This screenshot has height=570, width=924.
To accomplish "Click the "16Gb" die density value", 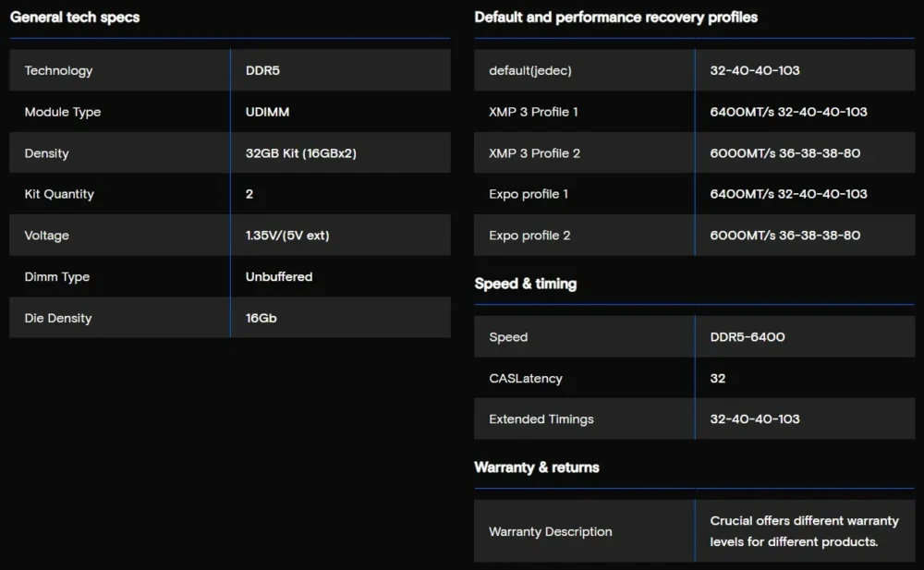I will point(261,318).
